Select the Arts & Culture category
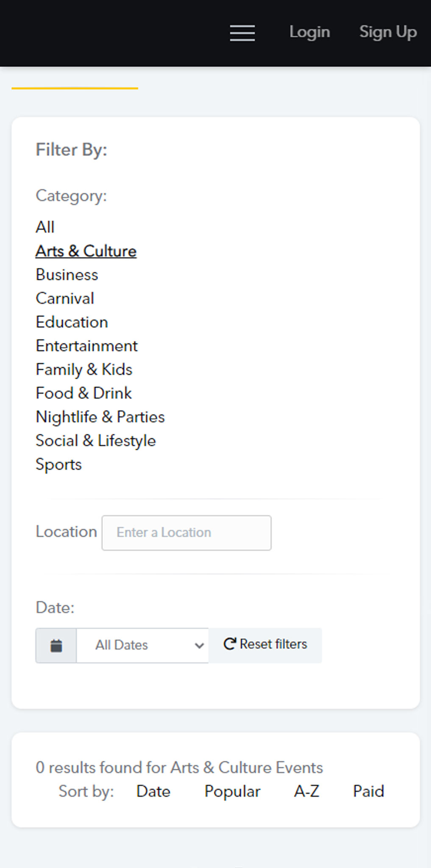This screenshot has height=868, width=431. 86,251
